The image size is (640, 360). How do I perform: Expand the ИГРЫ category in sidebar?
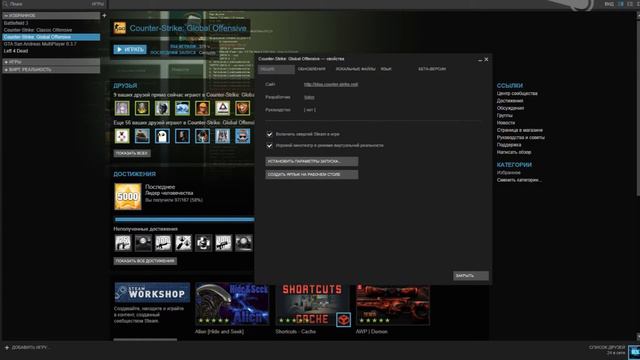point(51,62)
